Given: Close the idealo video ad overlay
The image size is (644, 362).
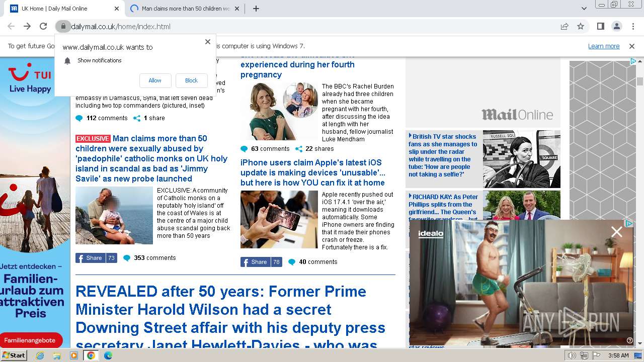Looking at the screenshot, I should (616, 232).
